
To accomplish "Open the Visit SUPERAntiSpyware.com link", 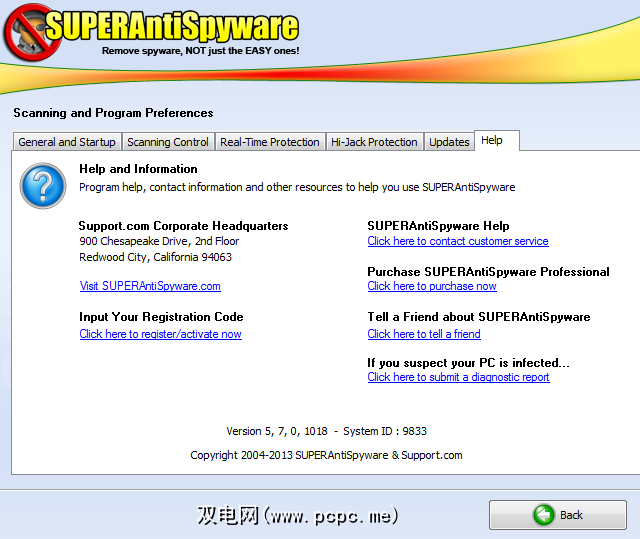I will 150,286.
